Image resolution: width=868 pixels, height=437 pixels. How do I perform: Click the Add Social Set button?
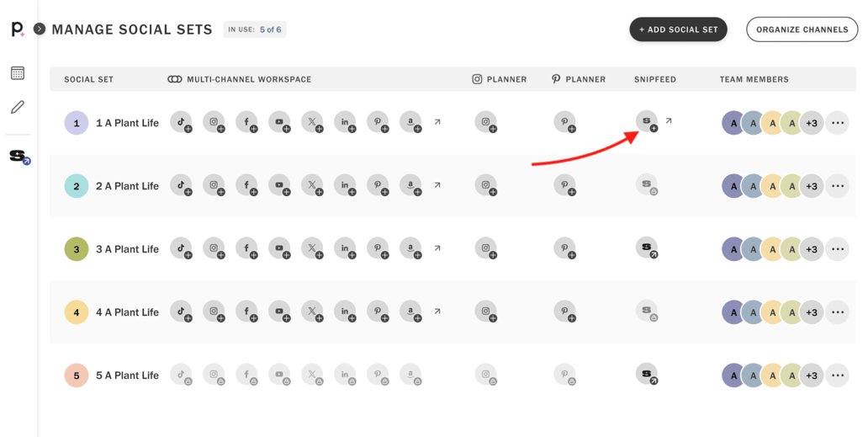678,29
